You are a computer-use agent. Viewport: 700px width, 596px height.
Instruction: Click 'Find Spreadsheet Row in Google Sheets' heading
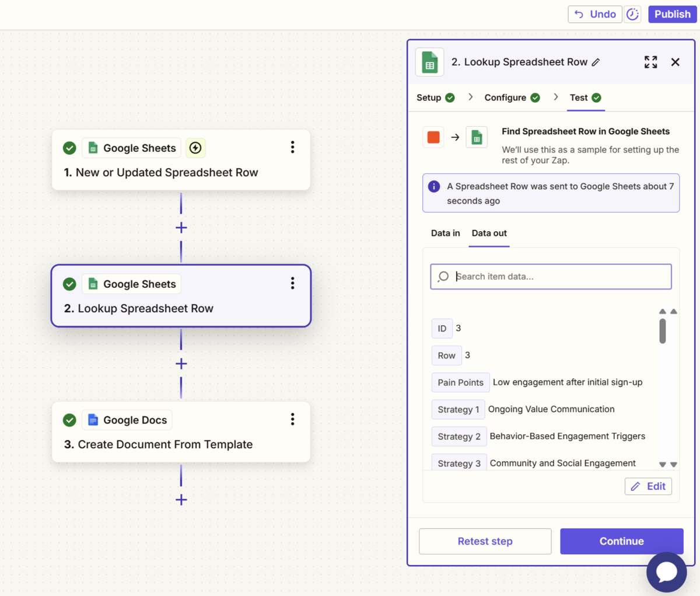click(x=586, y=131)
